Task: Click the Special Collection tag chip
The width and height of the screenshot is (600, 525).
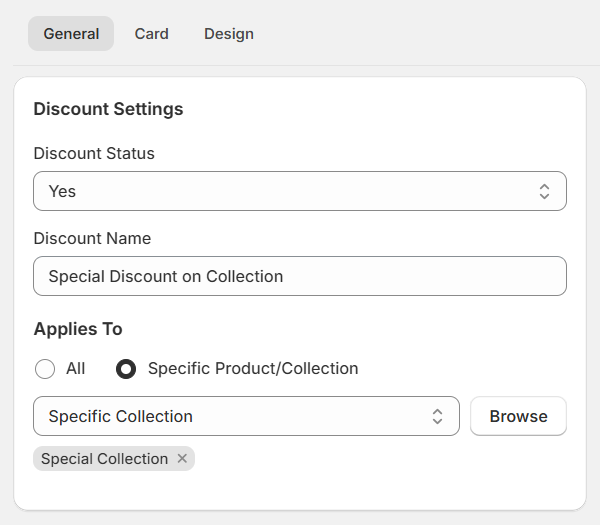Action: [x=104, y=459]
